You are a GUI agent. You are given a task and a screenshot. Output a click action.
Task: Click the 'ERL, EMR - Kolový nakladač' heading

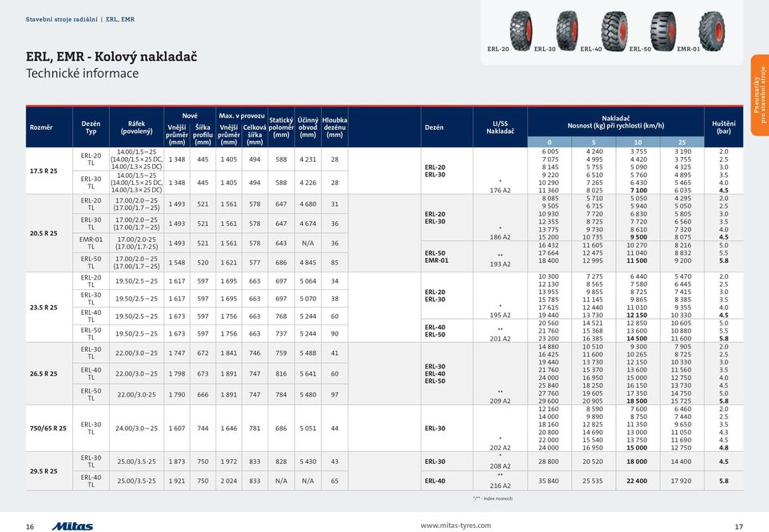click(x=111, y=56)
